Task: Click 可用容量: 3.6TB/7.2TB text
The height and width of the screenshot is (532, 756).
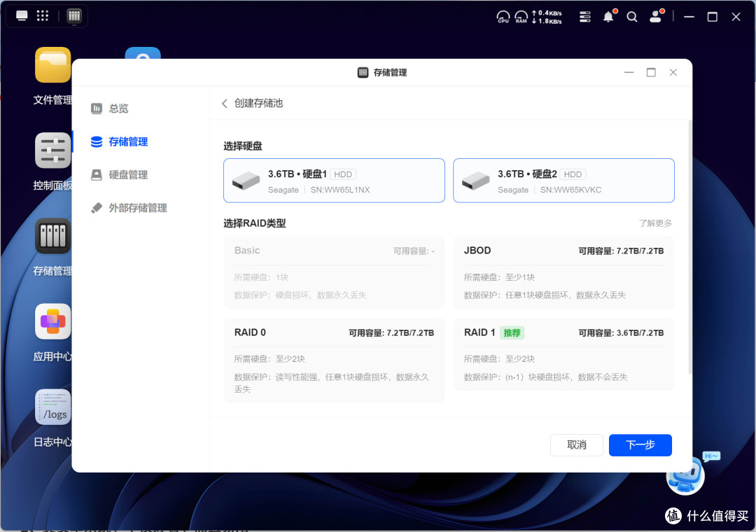Action: pos(621,332)
